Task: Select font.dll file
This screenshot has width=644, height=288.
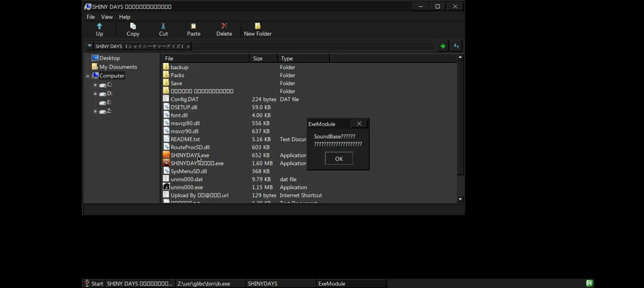Action: [x=179, y=115]
